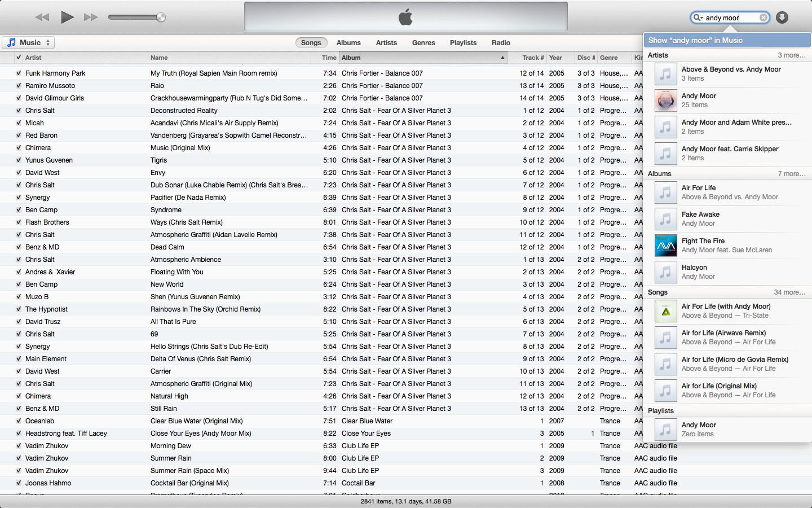Screen dimensions: 812x508
Task: Uncheck the Micah song checkbox
Action: (x=19, y=123)
